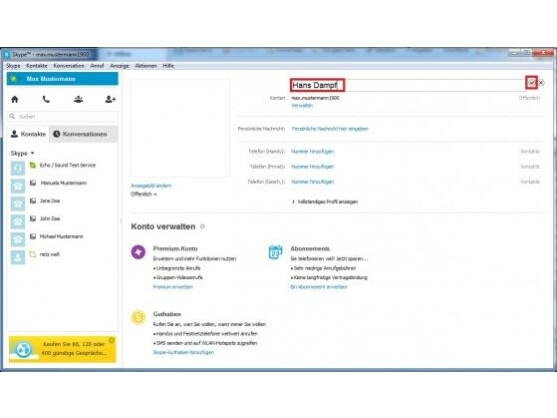Click the empty profile picture area
The image size is (557, 418).
[x=180, y=128]
